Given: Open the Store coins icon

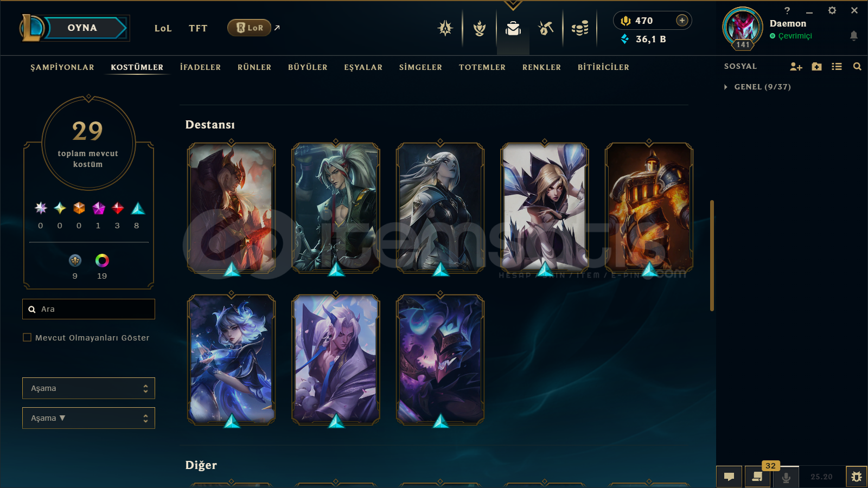Looking at the screenshot, I should (580, 28).
